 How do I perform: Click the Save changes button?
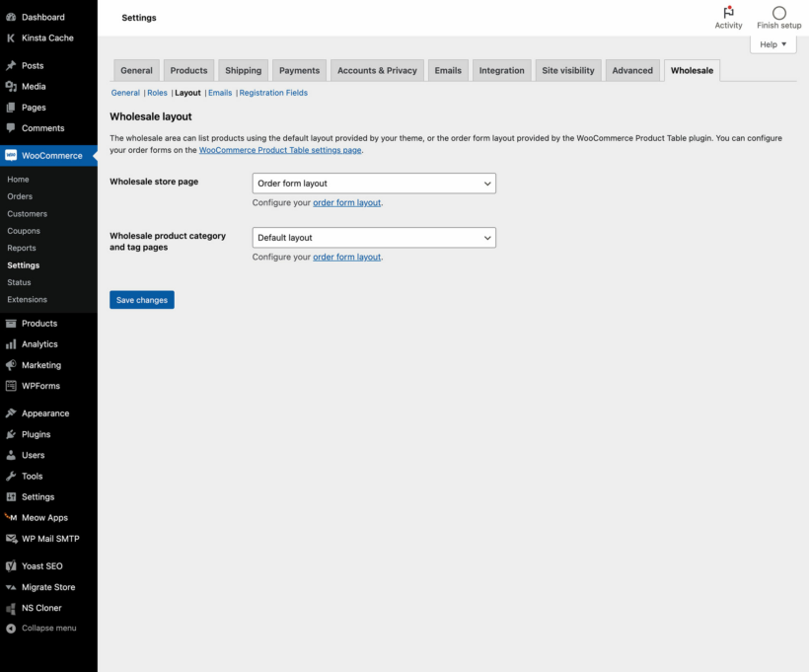click(141, 299)
